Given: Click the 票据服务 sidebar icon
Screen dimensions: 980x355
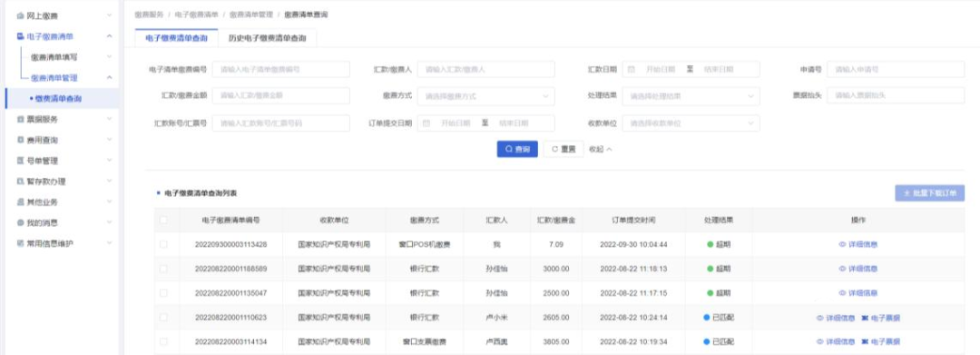Looking at the screenshot, I should click(x=21, y=119).
